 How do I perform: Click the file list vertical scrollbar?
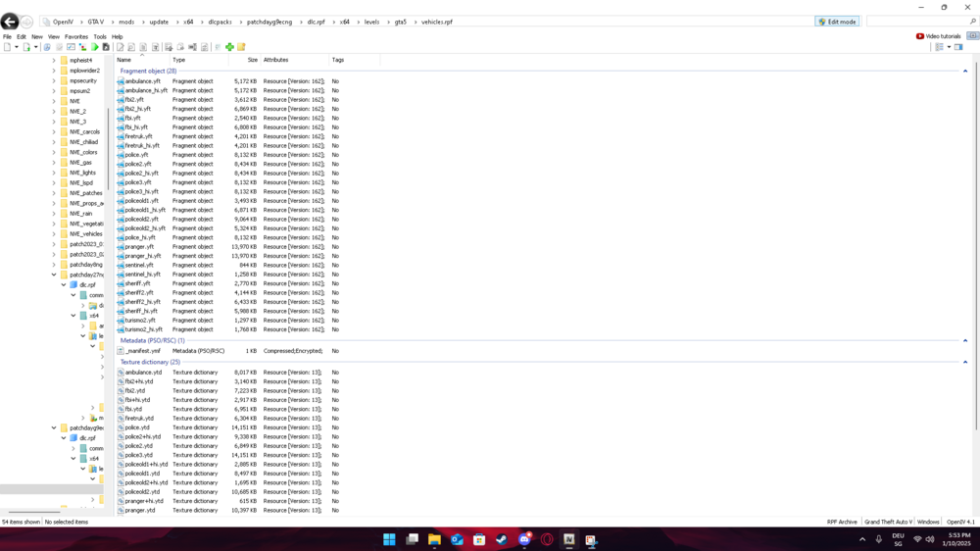coord(976,244)
